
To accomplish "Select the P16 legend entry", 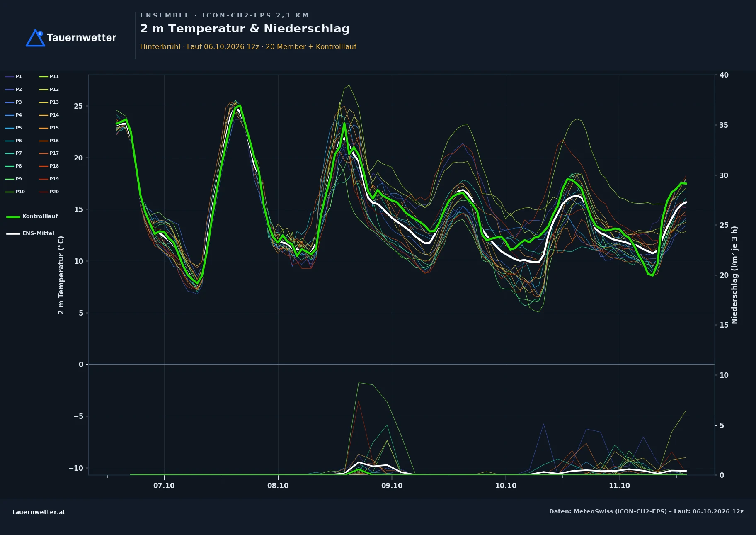I will coord(49,141).
